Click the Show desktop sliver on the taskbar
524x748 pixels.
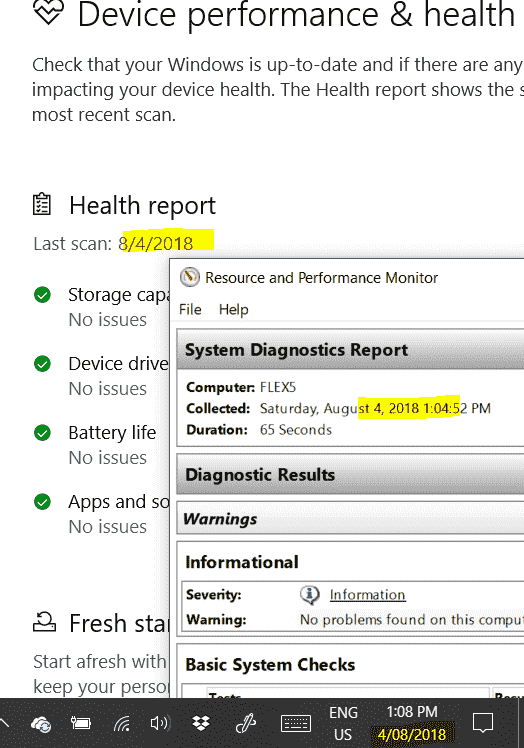tap(521, 723)
